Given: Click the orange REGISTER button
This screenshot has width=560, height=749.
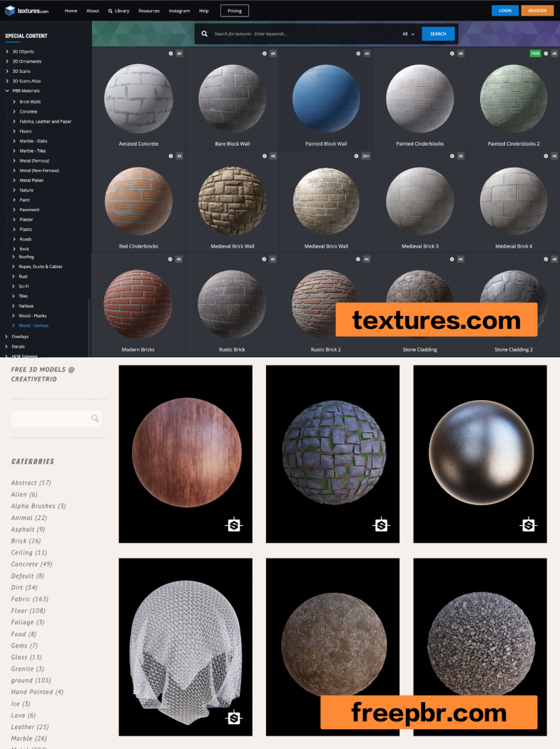Looking at the screenshot, I should [x=537, y=11].
